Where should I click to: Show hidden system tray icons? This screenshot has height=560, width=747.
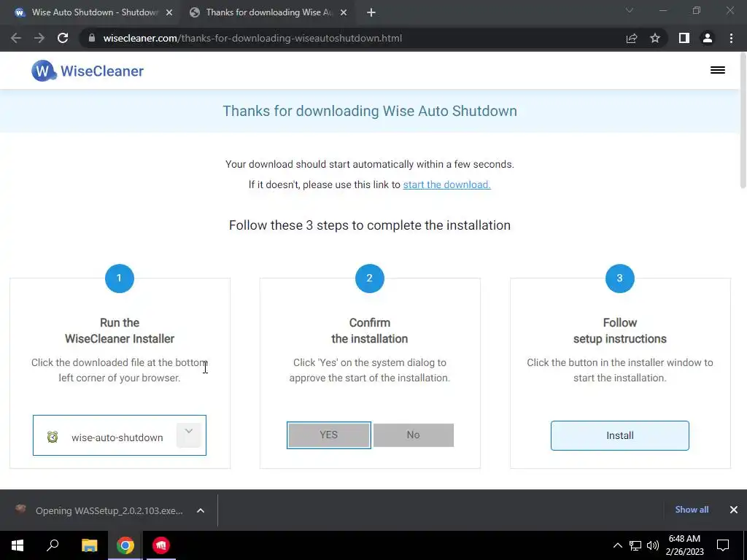[x=617, y=545]
